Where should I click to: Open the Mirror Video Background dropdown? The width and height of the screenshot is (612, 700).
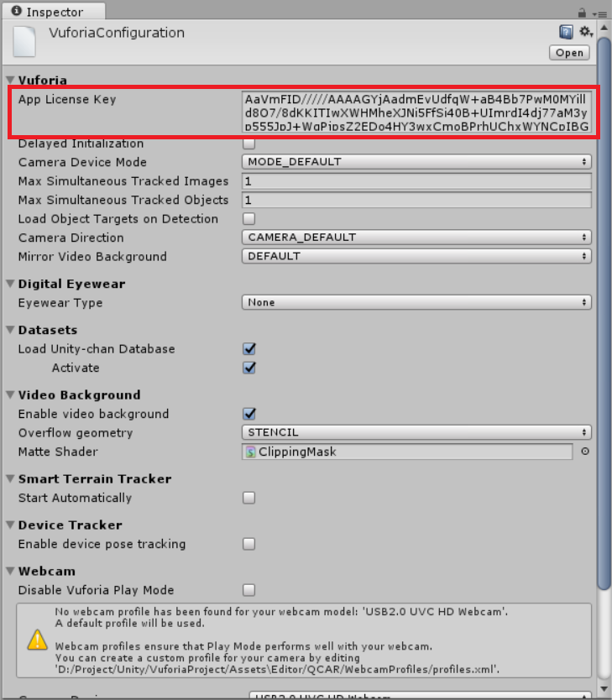pos(416,256)
